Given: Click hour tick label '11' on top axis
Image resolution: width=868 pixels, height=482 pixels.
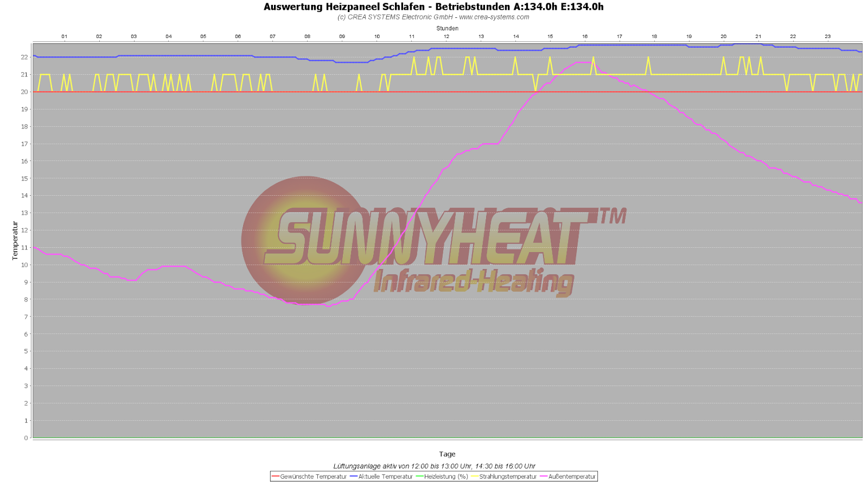Looking at the screenshot, I should pyautogui.click(x=412, y=36).
